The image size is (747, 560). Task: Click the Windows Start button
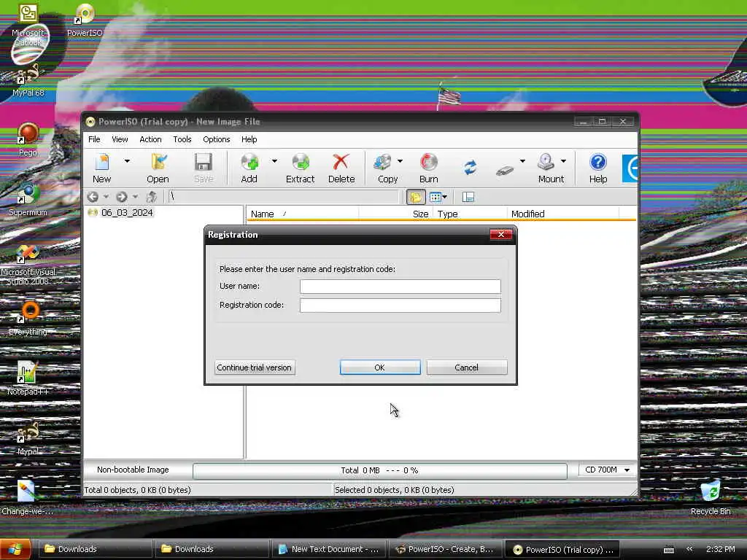pos(15,549)
